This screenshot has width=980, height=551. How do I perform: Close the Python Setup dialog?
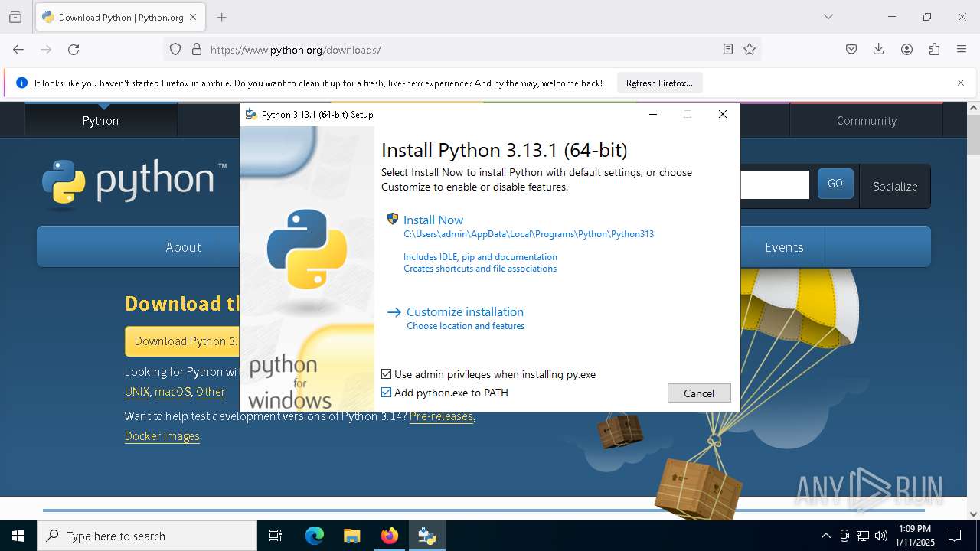[722, 114]
